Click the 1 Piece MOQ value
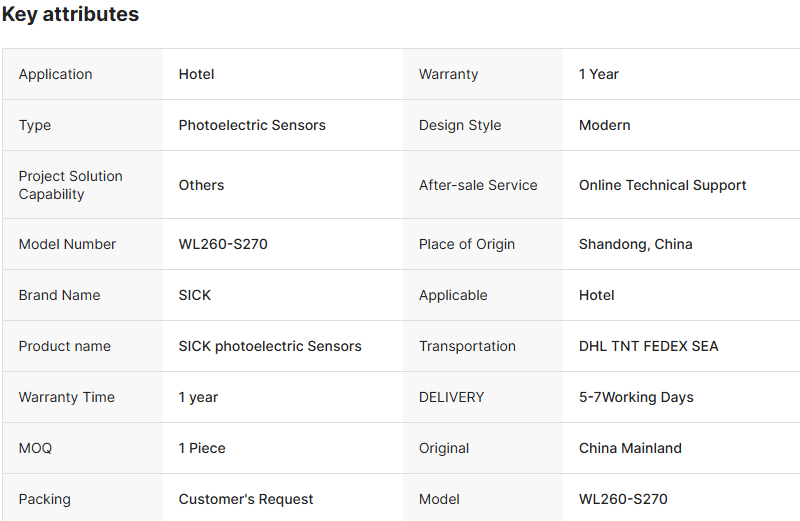This screenshot has width=800, height=521. (202, 448)
